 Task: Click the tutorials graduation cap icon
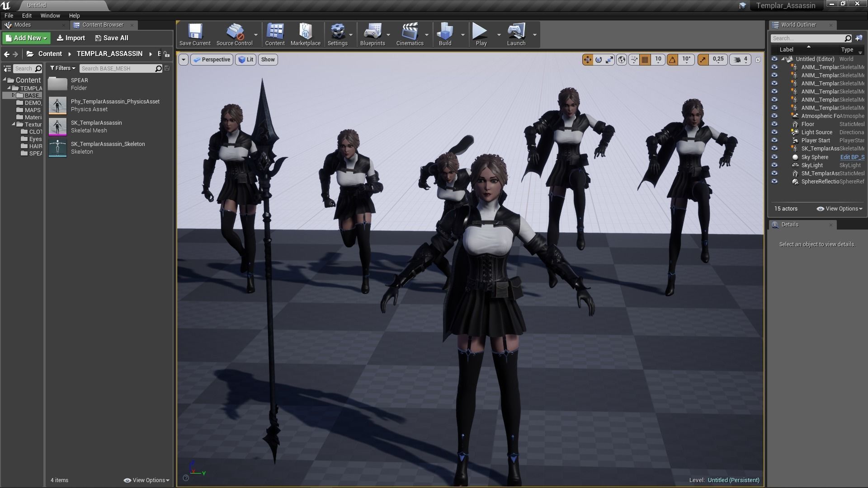pos(743,5)
